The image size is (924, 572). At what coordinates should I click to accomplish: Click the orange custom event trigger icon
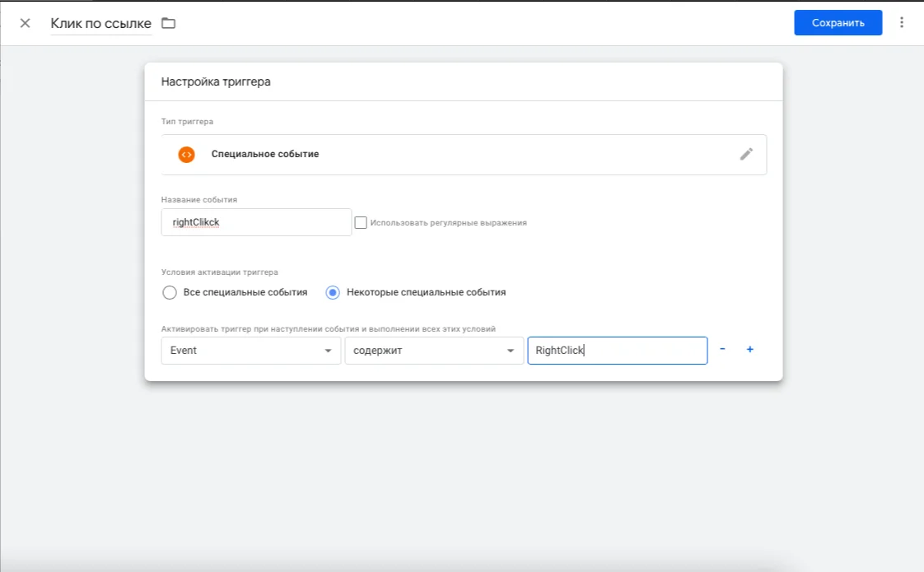click(187, 154)
